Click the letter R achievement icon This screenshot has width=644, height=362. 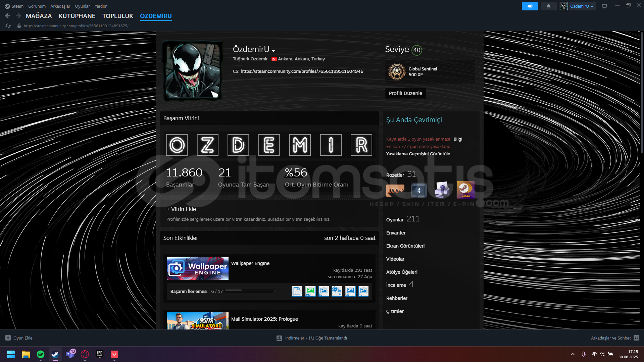(361, 145)
